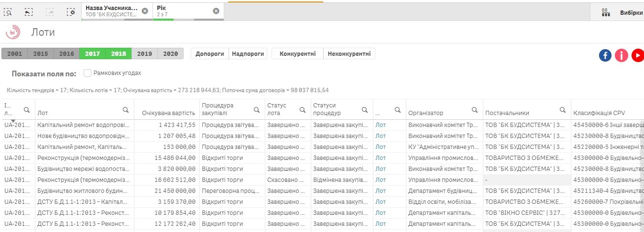The width and height of the screenshot is (644, 232).
Task: Open Лот link in 3 820 000,00 row
Action: (381, 169)
